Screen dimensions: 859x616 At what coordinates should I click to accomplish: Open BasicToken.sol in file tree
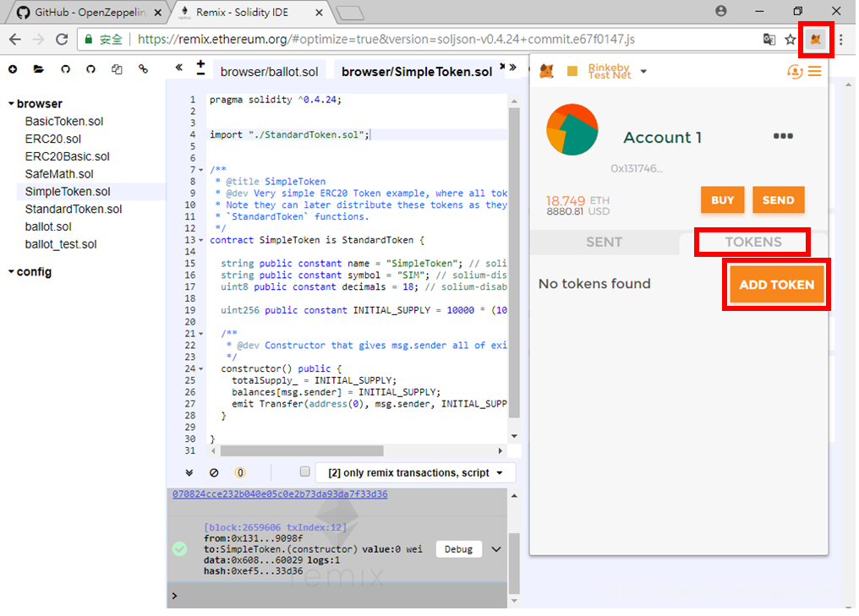point(64,121)
